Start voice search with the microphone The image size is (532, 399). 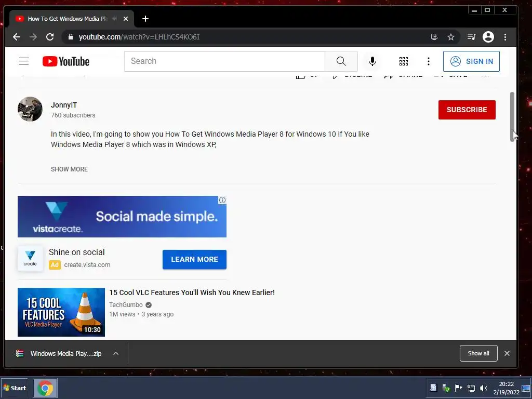[372, 61]
